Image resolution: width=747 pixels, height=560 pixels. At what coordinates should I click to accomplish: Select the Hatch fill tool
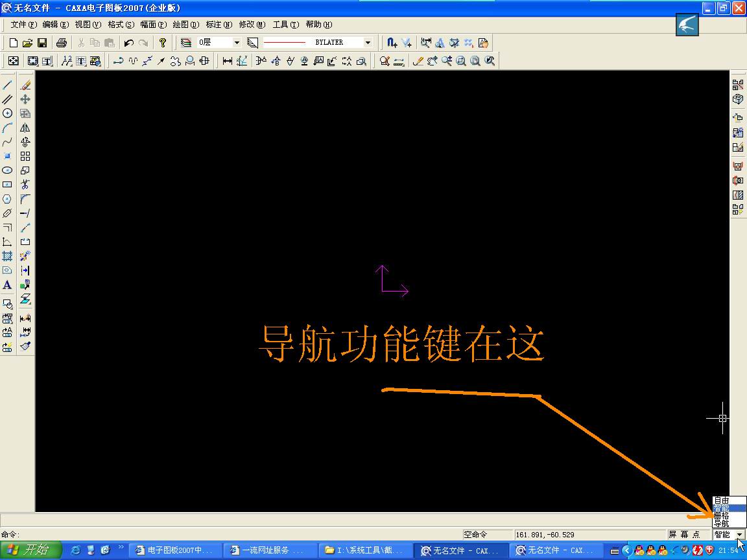[x=7, y=256]
